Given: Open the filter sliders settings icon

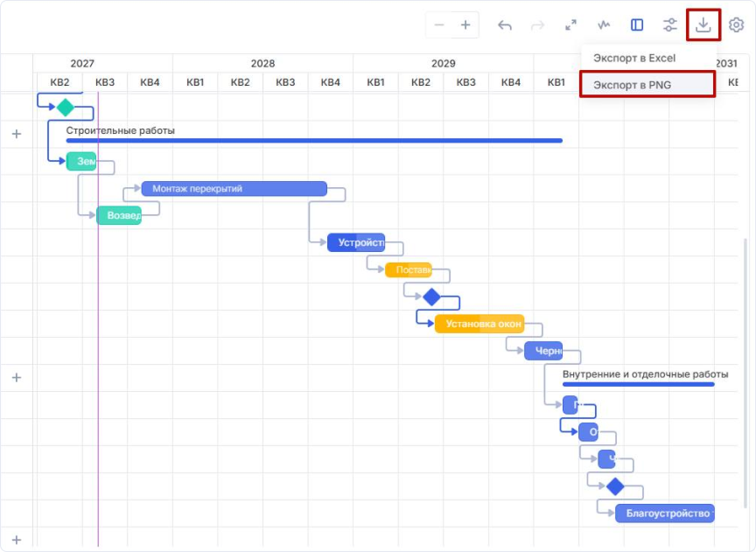Looking at the screenshot, I should pos(670,25).
